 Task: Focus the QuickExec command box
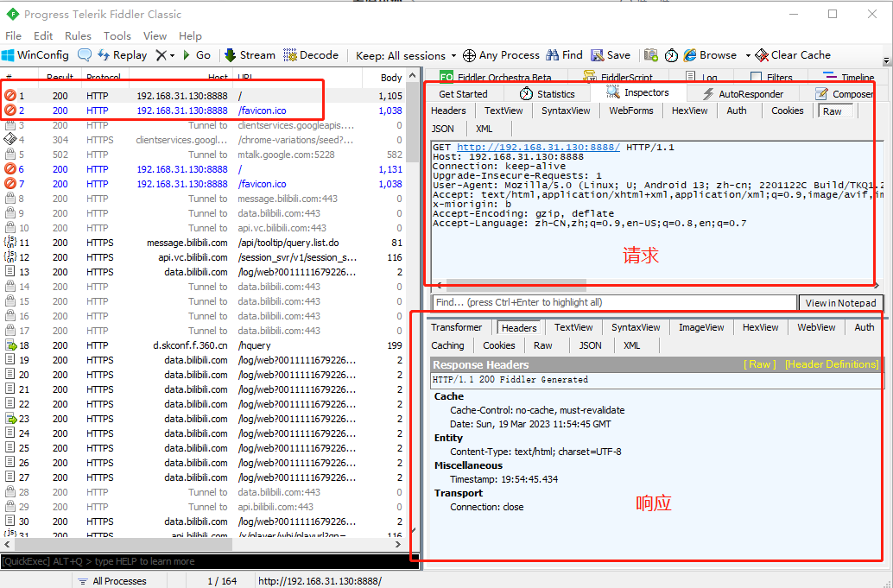(x=210, y=561)
